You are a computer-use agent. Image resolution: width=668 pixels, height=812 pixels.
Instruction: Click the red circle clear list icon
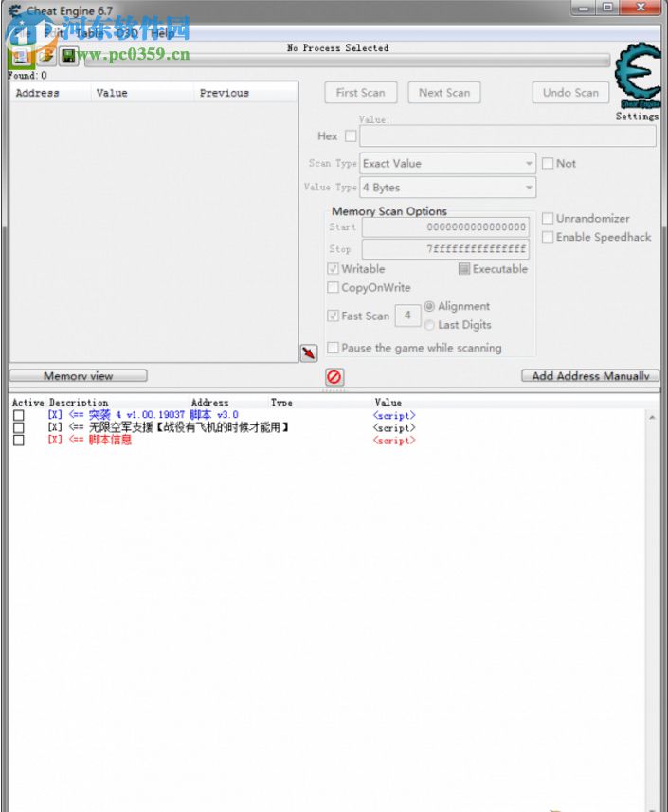(334, 376)
